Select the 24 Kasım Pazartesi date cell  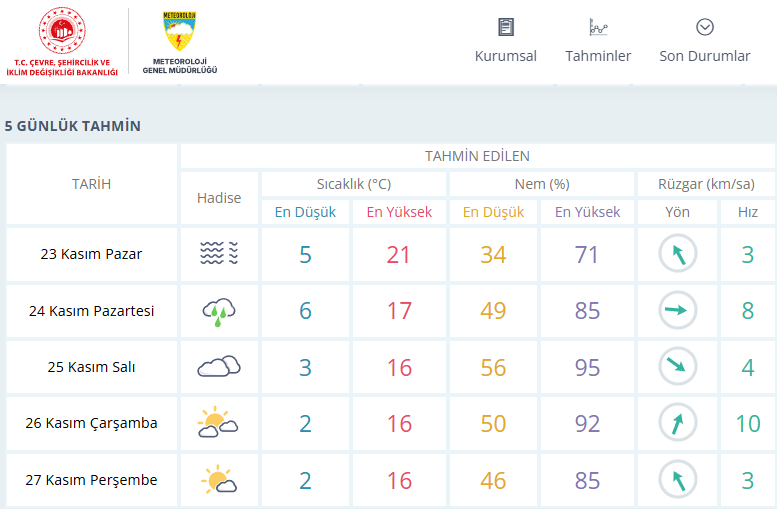pyautogui.click(x=92, y=311)
